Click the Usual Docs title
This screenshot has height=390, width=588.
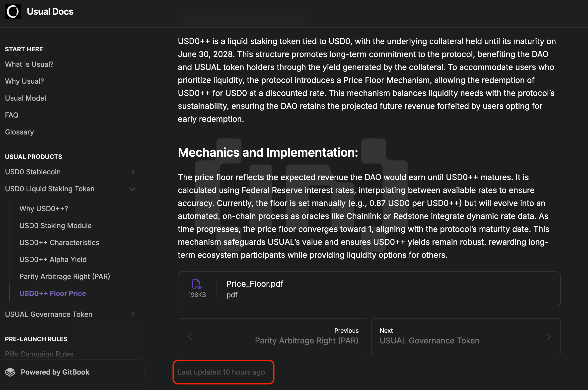(x=50, y=11)
